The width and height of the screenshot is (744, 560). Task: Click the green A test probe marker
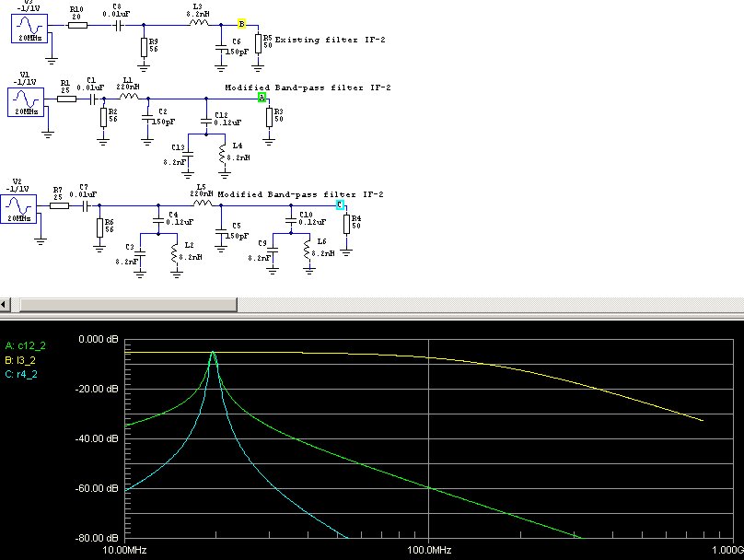(x=262, y=98)
